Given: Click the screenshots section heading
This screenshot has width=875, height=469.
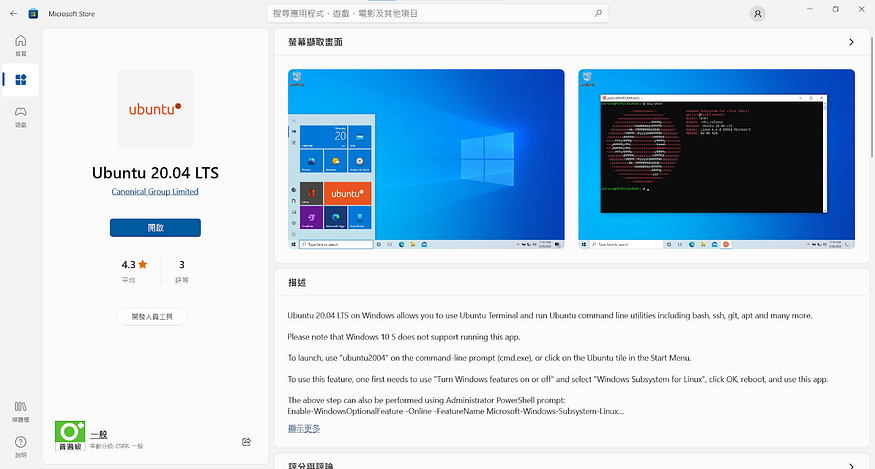Looking at the screenshot, I should tap(315, 42).
